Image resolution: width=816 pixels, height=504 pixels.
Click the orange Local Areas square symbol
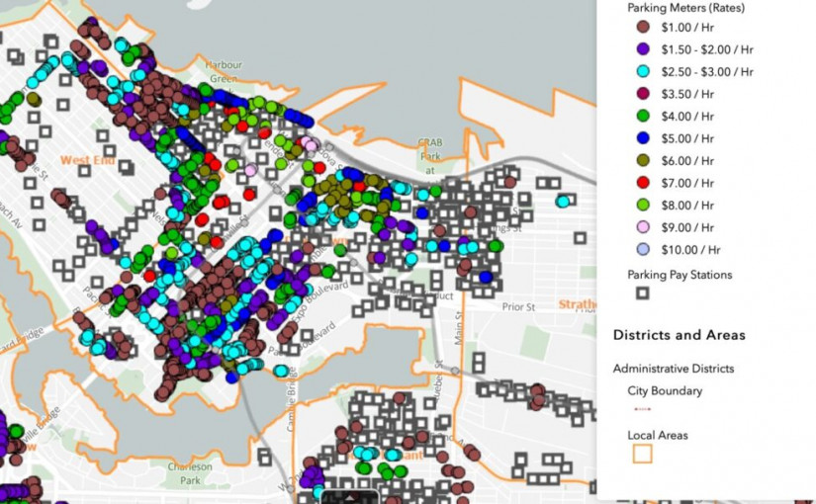[x=643, y=454]
